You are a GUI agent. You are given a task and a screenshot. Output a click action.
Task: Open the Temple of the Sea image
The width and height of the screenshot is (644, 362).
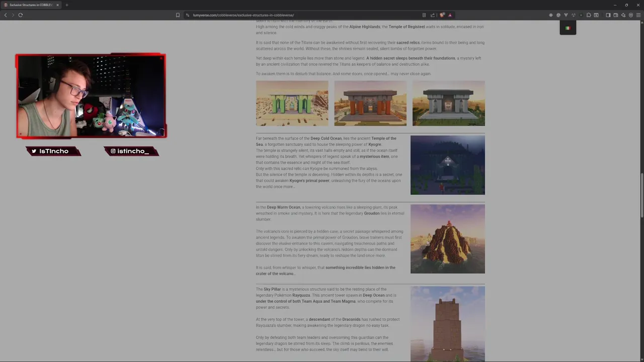click(448, 165)
